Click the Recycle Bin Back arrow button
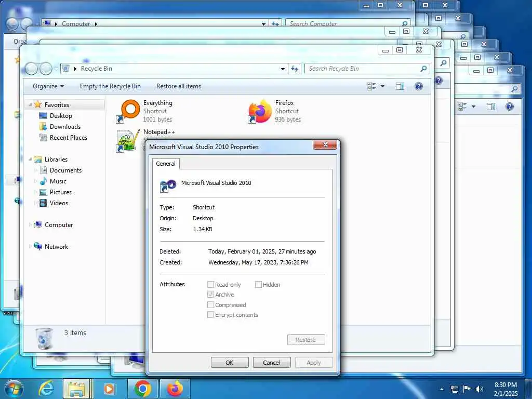Viewport: 532px width, 399px height. 31,69
